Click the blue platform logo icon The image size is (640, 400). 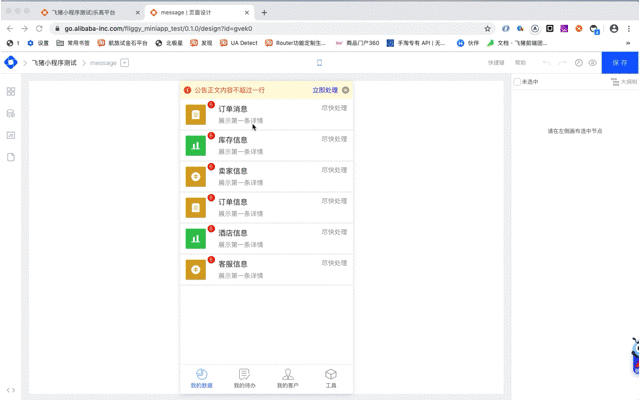point(11,62)
